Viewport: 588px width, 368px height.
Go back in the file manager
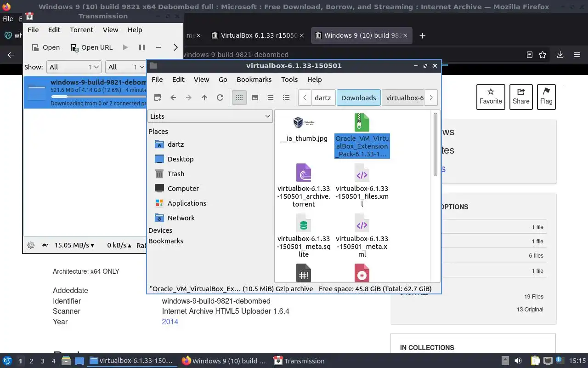coord(173,98)
